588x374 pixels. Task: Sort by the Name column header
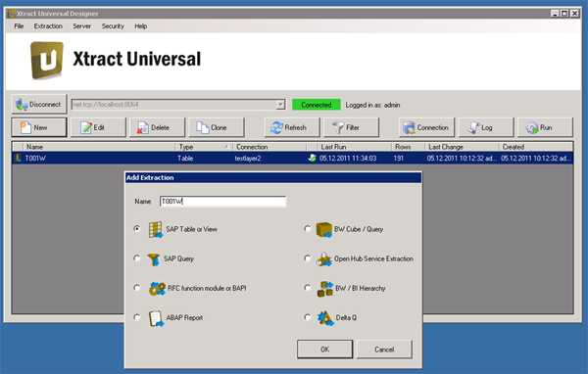(x=99, y=147)
